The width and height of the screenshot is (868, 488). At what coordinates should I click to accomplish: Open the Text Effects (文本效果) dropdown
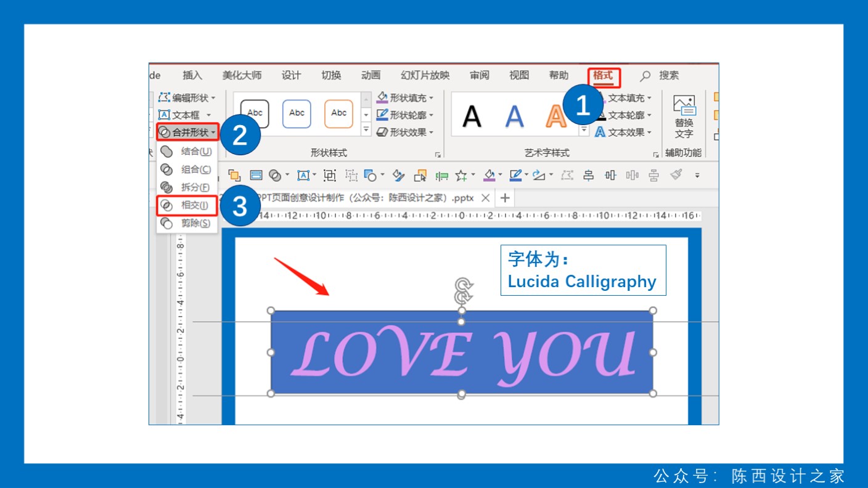pos(623,132)
